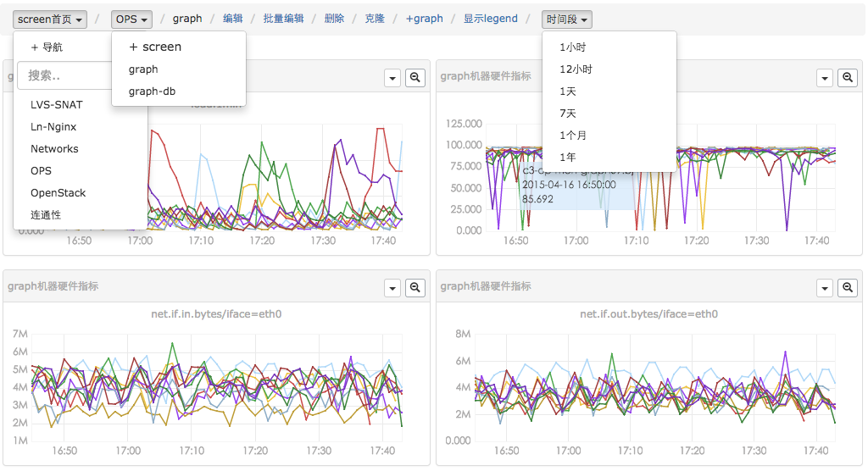Select Ln-Nginx from the screen list

point(53,127)
